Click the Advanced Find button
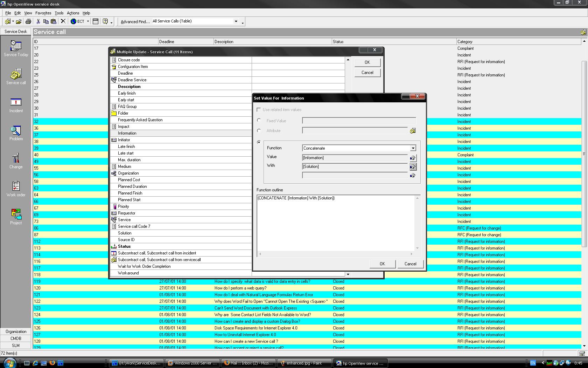The height and width of the screenshot is (368, 588). tap(135, 22)
